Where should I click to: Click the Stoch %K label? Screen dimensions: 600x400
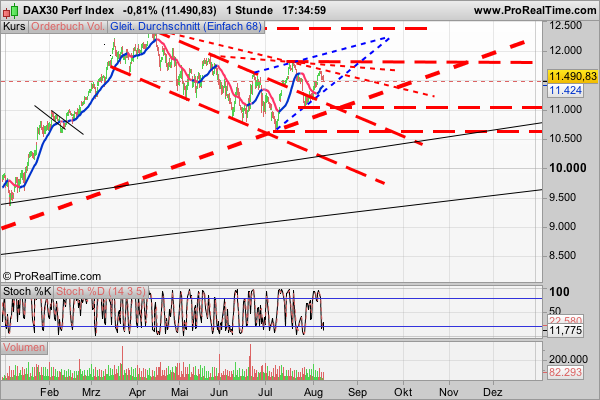tap(27, 291)
